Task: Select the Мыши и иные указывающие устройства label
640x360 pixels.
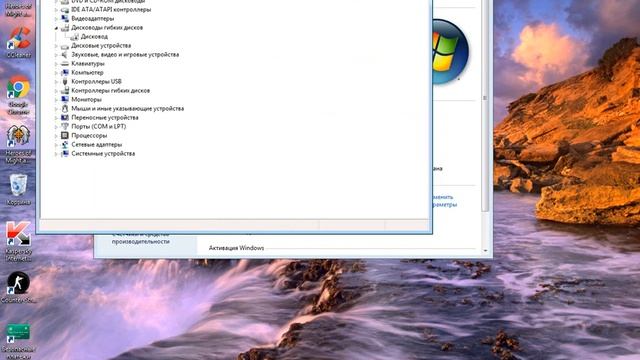Action: tap(127, 109)
